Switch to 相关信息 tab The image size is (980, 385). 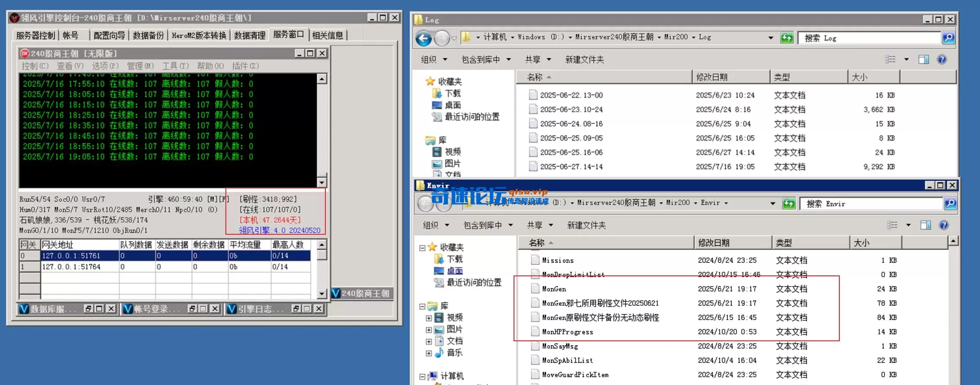pyautogui.click(x=328, y=36)
